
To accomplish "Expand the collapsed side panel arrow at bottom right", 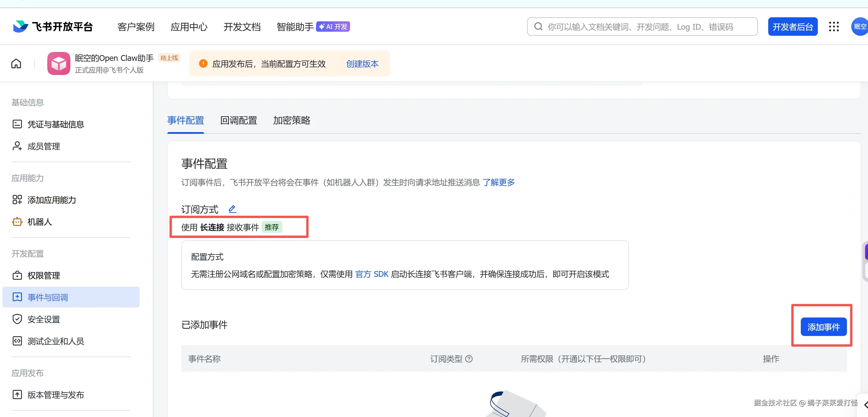I will 865,405.
